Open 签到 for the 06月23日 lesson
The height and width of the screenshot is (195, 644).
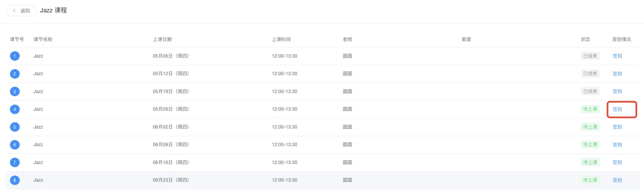click(x=617, y=180)
